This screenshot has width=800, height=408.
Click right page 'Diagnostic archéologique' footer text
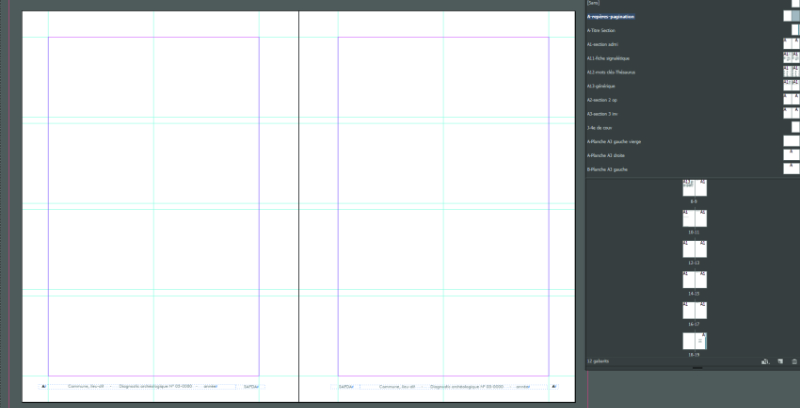pyautogui.click(x=466, y=387)
